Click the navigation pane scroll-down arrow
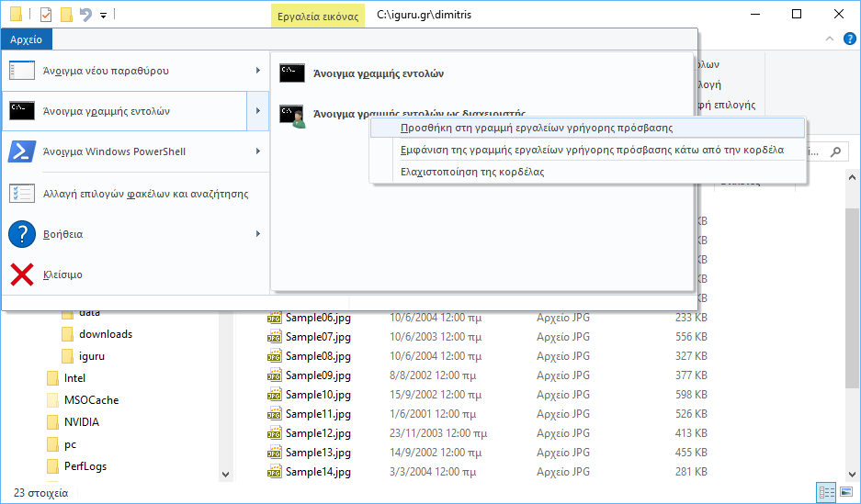 click(226, 474)
